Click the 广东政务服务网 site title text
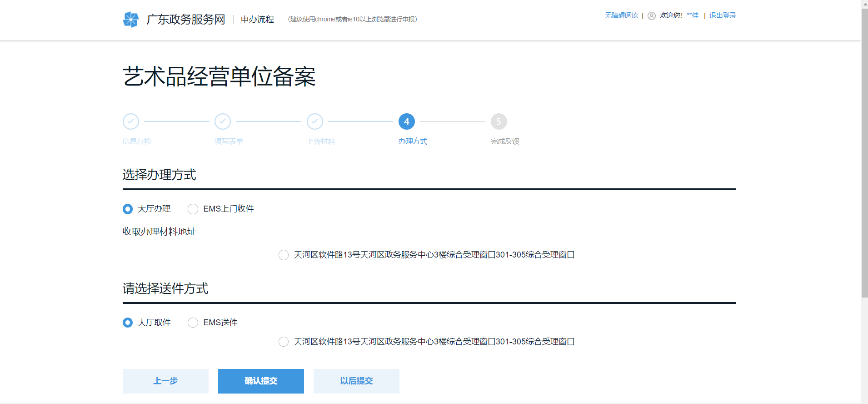The height and width of the screenshot is (404, 868). click(x=185, y=20)
